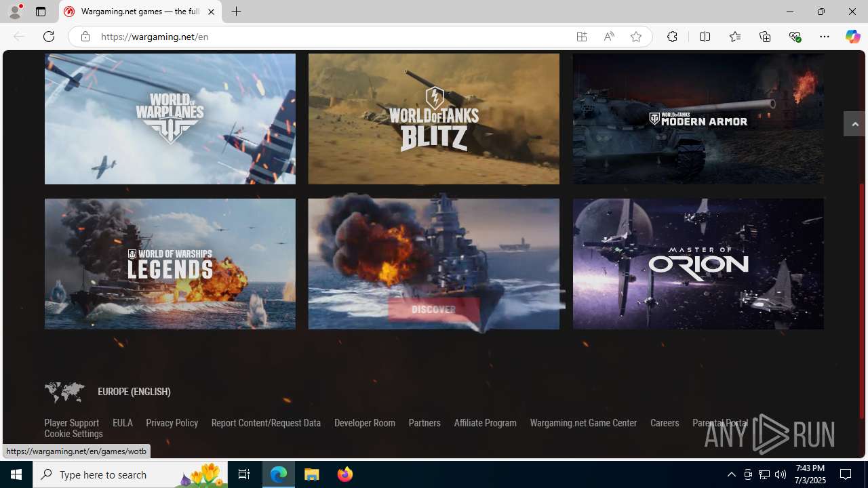Screen dimensions: 868x488
Task: View site information lock icon
Action: [x=85, y=37]
